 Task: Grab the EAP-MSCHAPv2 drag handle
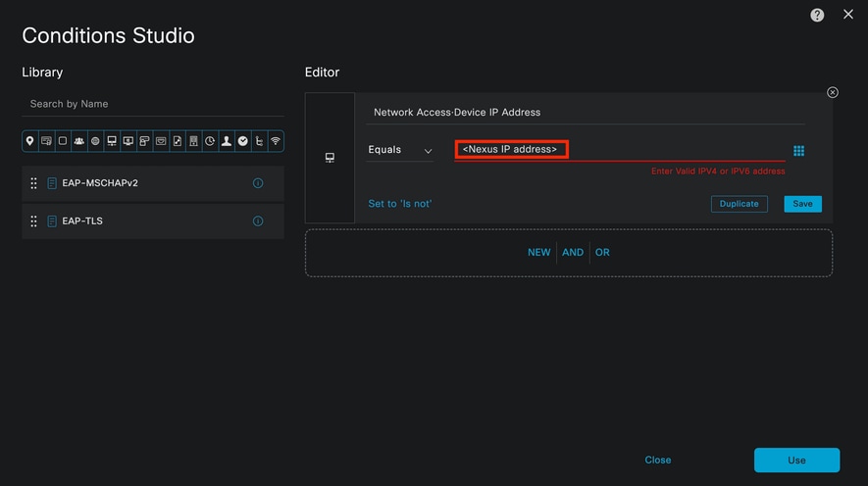(x=33, y=183)
